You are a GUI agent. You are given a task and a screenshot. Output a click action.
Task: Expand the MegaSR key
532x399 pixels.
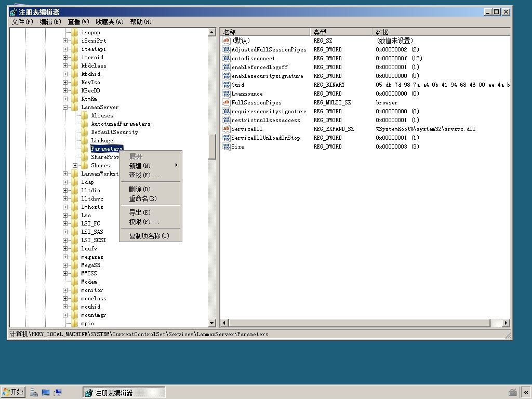65,265
